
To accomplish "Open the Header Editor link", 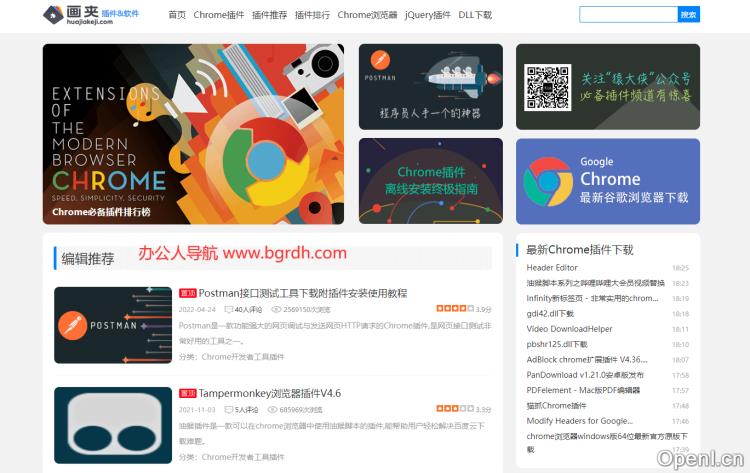I will tap(552, 268).
